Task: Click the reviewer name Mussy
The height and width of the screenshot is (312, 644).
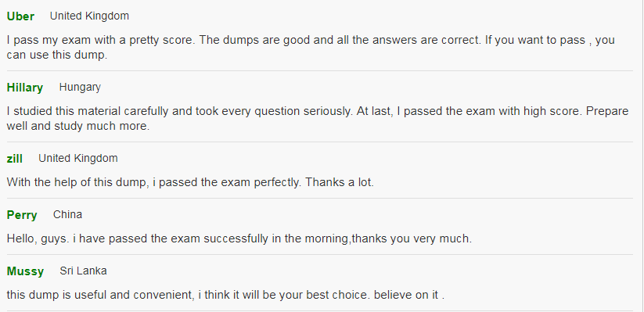Action: 26,271
